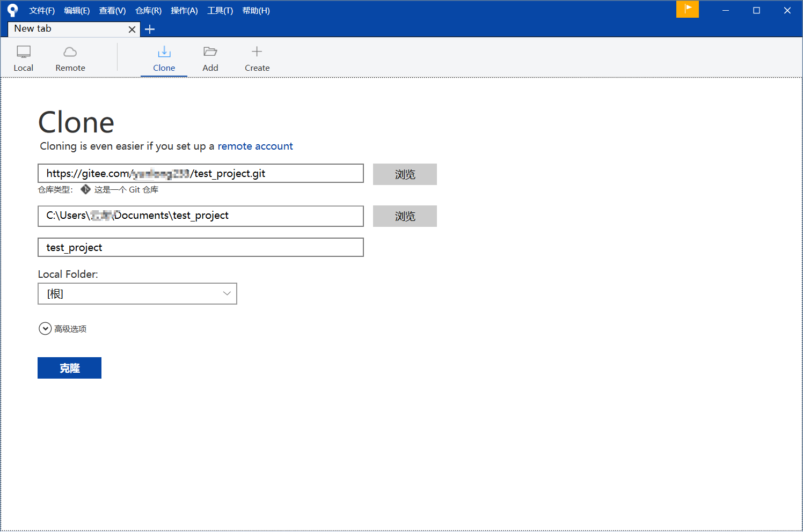Click the 'Local Folder:' label

pos(68,274)
